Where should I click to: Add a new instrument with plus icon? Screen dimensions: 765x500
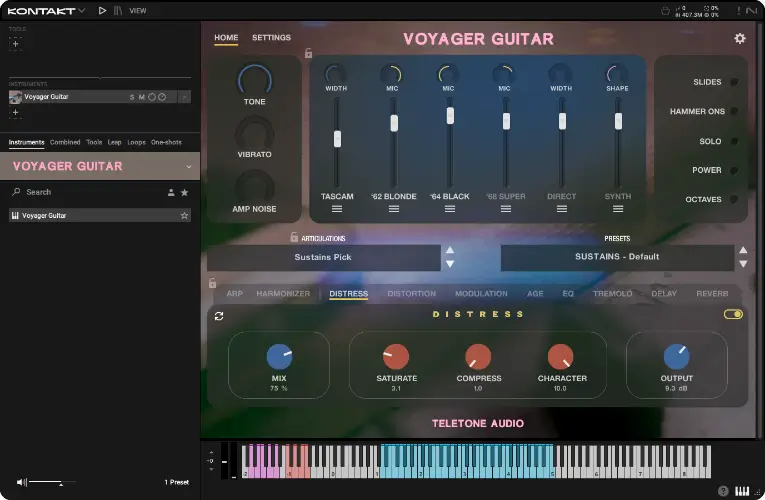pos(16,113)
